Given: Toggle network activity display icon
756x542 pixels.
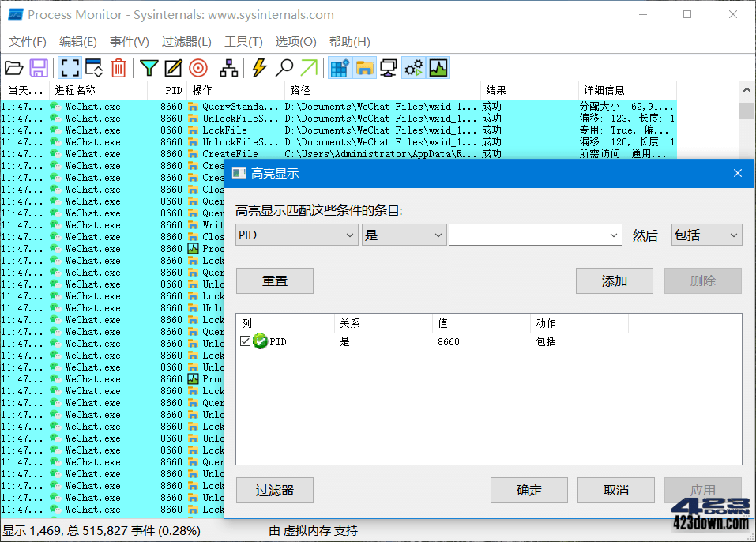Looking at the screenshot, I should tap(389, 68).
